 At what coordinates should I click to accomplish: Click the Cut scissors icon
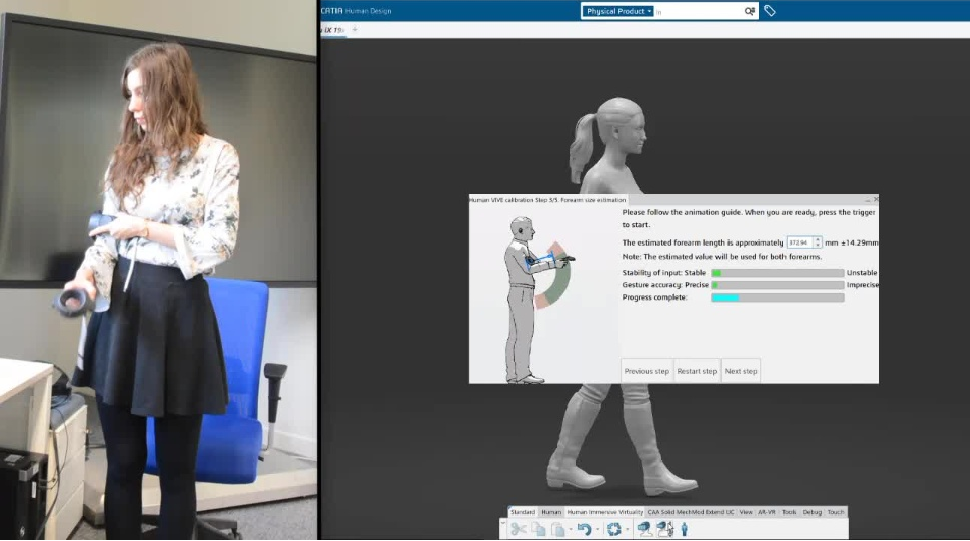pos(518,529)
